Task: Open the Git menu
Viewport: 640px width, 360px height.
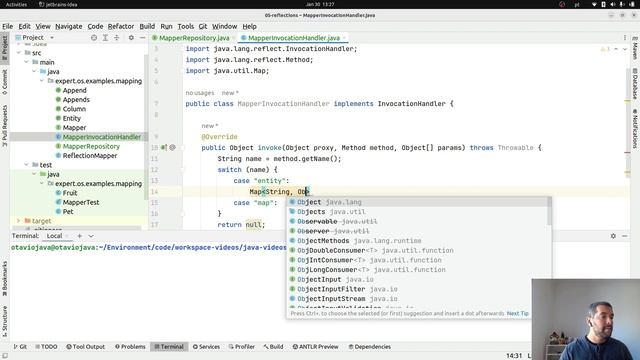Action: (203, 26)
